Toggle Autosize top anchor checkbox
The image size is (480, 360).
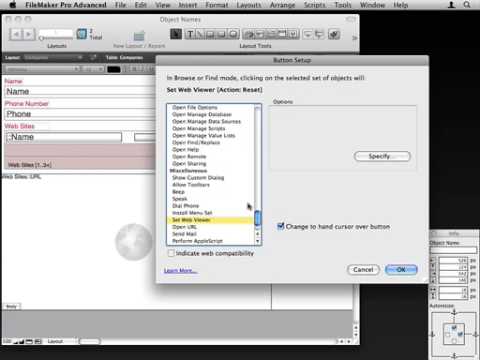pos(454,328)
